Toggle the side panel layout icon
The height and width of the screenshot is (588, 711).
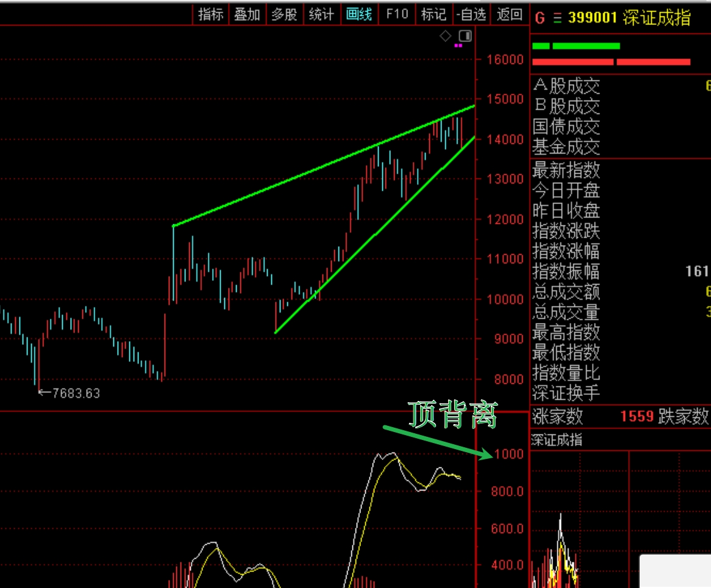pyautogui.click(x=465, y=35)
